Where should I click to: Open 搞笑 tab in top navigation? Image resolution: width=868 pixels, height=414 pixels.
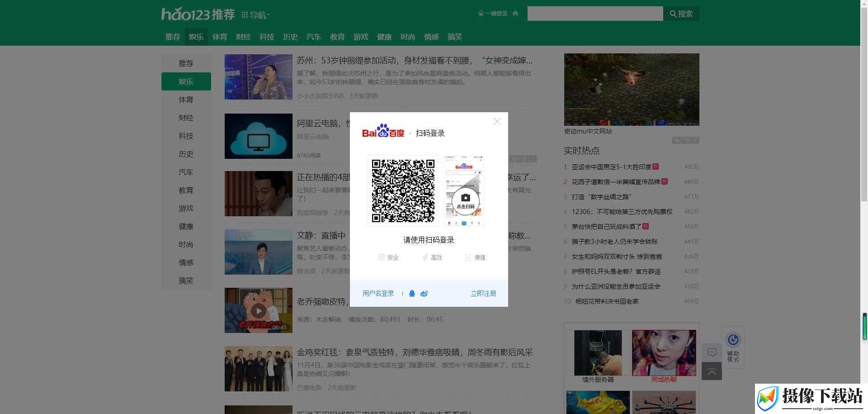455,37
